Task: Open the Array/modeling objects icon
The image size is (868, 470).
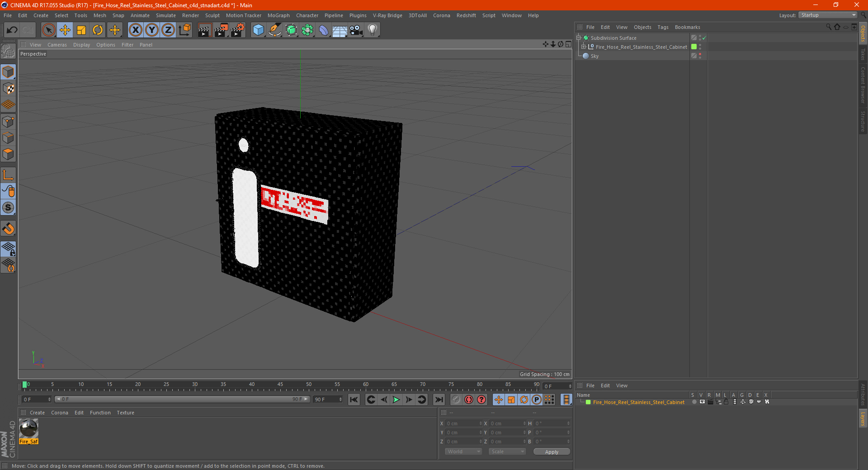Action: click(x=307, y=30)
